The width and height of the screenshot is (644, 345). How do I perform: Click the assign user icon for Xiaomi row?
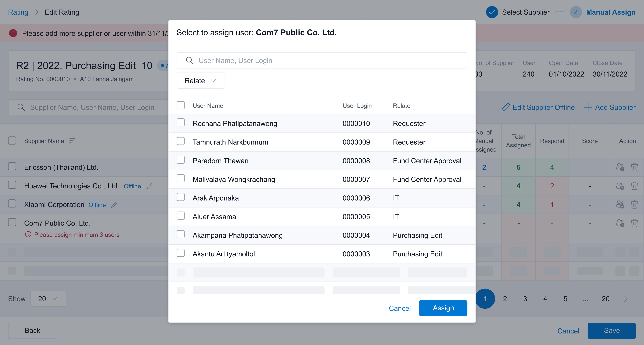tap(620, 204)
